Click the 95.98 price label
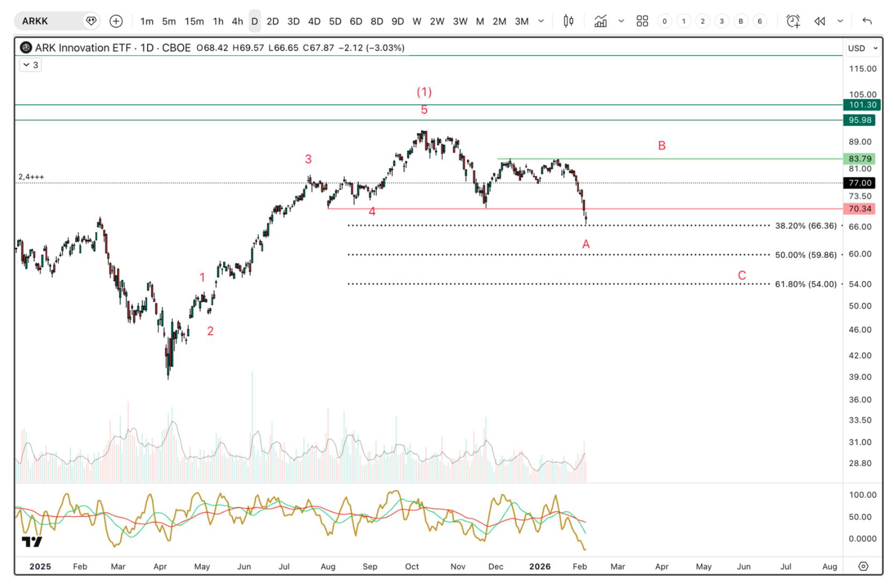 860,120
